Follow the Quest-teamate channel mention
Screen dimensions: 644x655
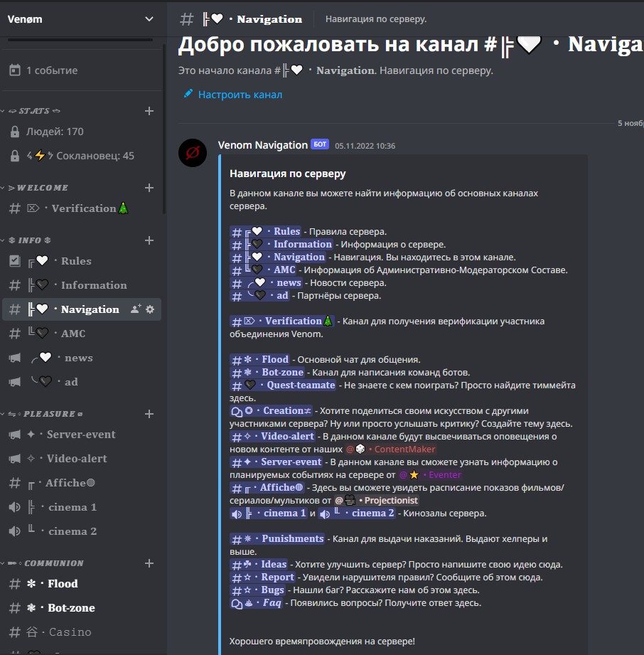(x=283, y=385)
